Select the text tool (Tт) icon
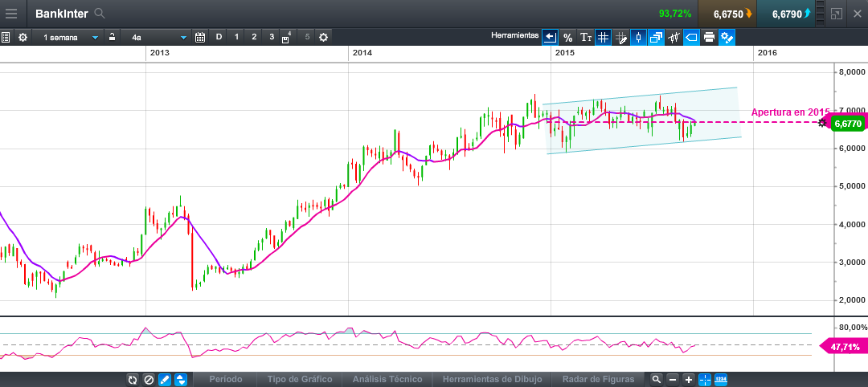This screenshot has height=387, width=868. point(586,37)
